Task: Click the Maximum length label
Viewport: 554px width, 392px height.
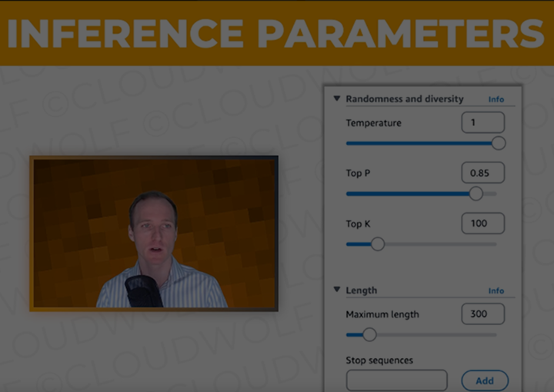Action: (382, 314)
